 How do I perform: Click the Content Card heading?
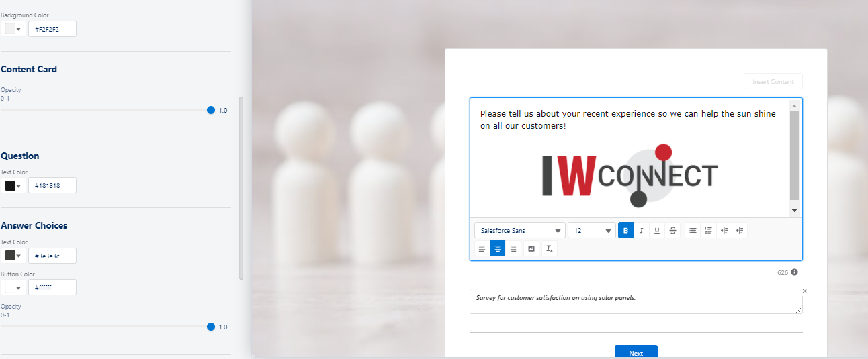click(x=29, y=69)
